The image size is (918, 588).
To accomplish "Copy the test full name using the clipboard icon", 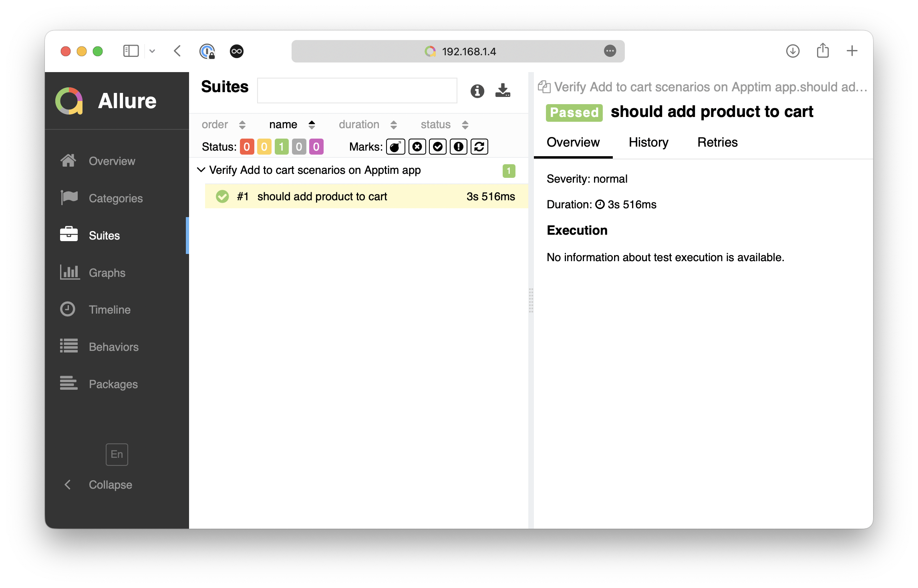I will [544, 87].
